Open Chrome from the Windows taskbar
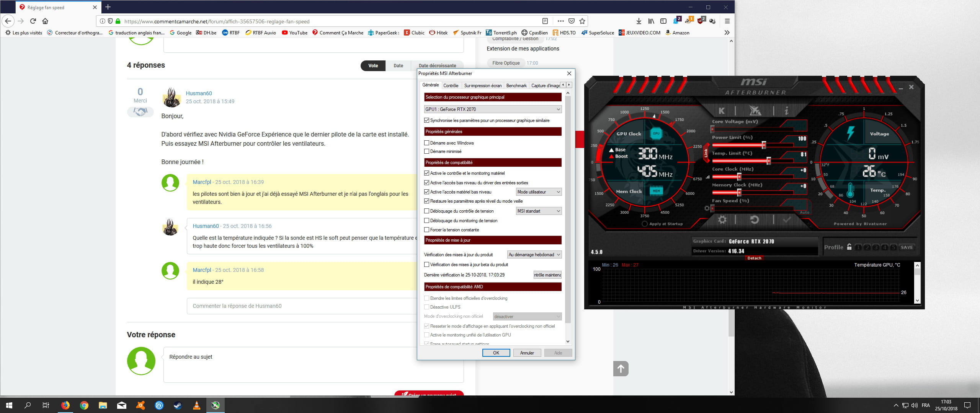 click(84, 405)
